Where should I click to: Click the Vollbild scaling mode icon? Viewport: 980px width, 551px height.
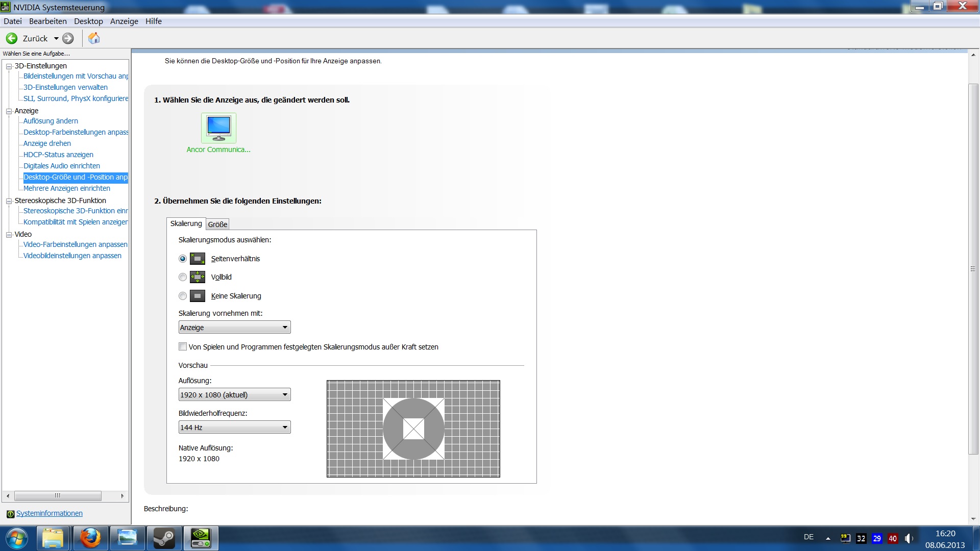(x=198, y=277)
